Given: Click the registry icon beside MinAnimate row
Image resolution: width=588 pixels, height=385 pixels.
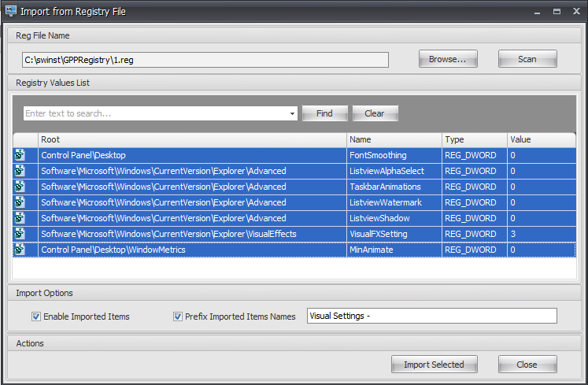Looking at the screenshot, I should (20, 250).
